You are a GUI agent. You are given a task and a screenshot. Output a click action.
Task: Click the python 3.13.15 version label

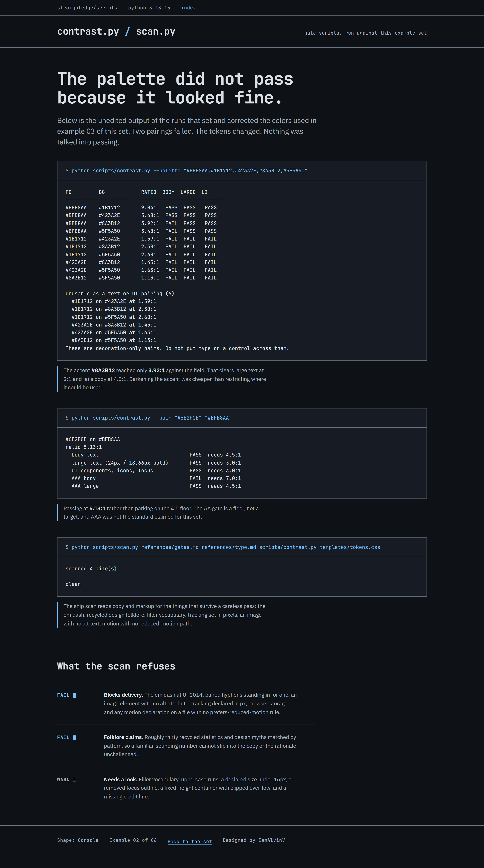(x=149, y=8)
